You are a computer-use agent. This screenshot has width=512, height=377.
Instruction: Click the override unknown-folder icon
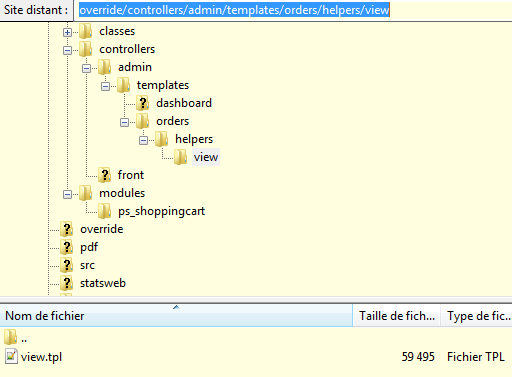click(67, 229)
